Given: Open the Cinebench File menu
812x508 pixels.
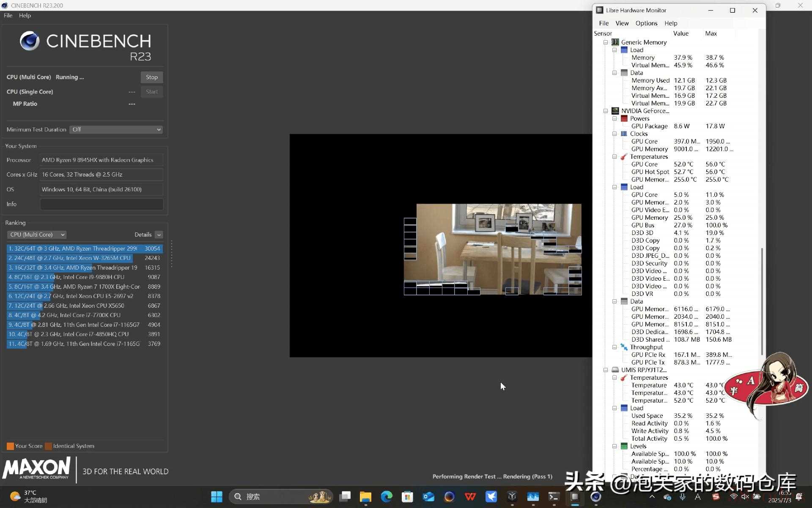Looking at the screenshot, I should click(x=8, y=15).
